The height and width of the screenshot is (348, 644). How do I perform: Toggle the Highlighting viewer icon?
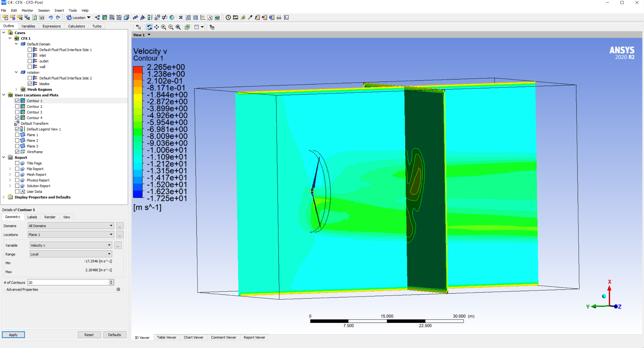pyautogui.click(x=187, y=27)
